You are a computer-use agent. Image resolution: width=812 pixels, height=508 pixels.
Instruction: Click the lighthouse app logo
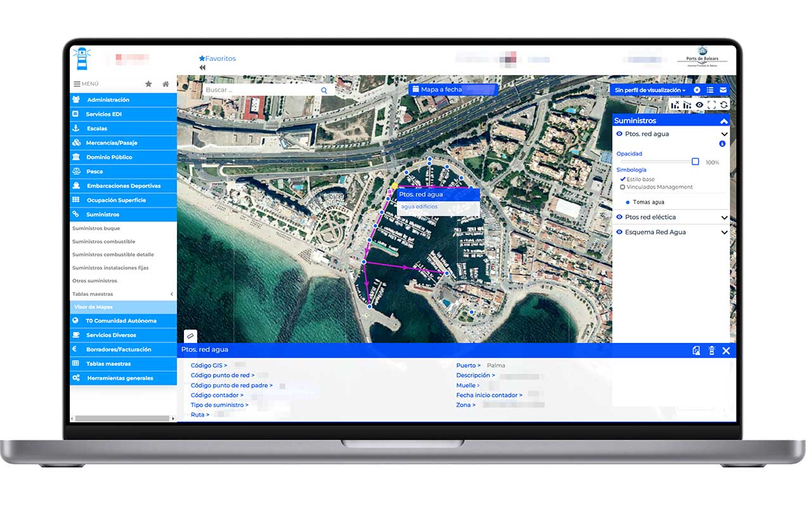[82, 58]
